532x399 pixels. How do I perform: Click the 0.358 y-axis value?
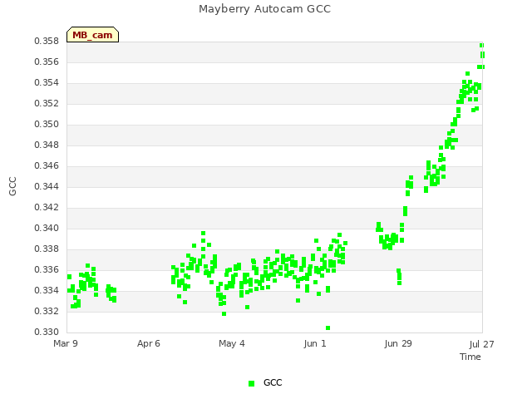(x=47, y=41)
